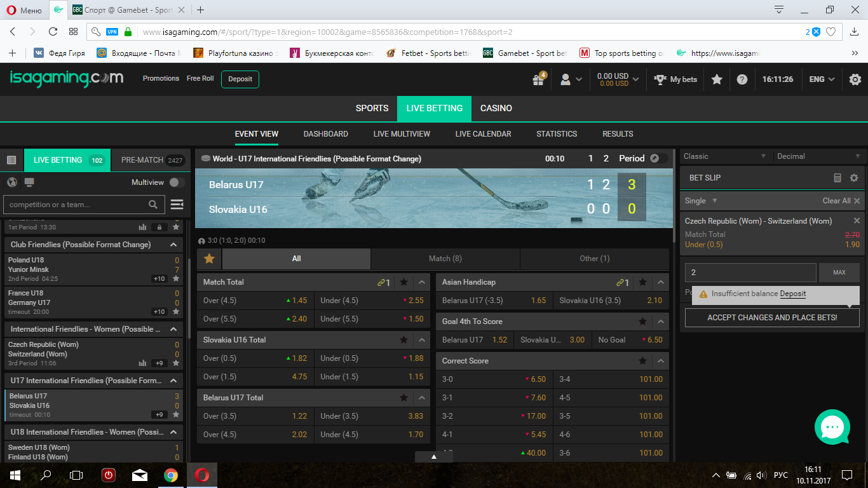Click the competition or team search field

tap(76, 205)
